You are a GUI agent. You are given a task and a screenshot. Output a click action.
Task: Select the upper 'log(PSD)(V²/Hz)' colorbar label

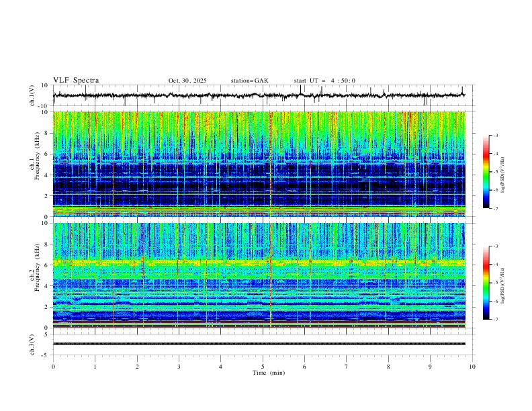502,175
